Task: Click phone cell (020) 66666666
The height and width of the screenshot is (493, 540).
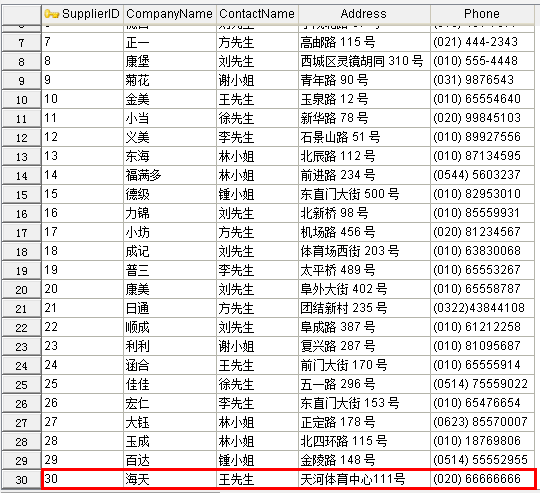Action: pos(482,479)
